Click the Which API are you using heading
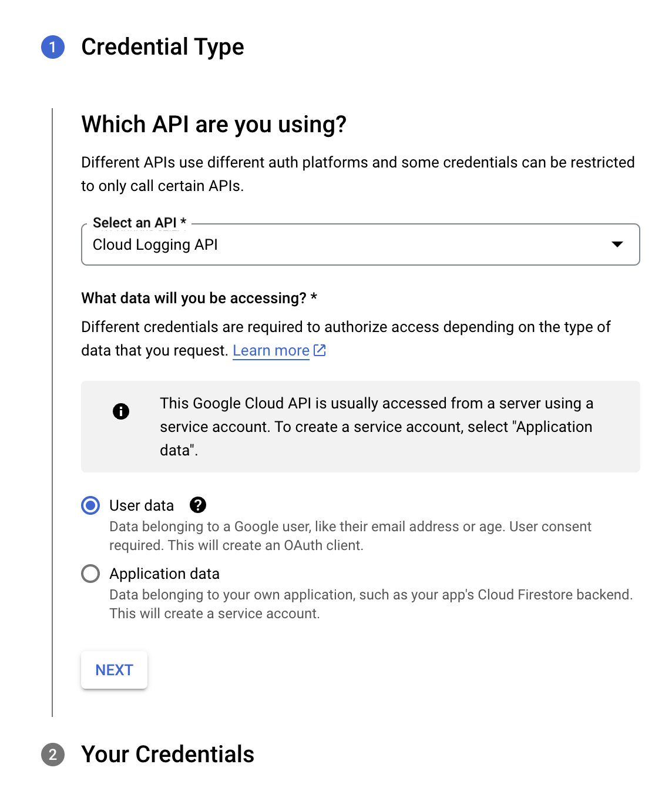 [214, 124]
